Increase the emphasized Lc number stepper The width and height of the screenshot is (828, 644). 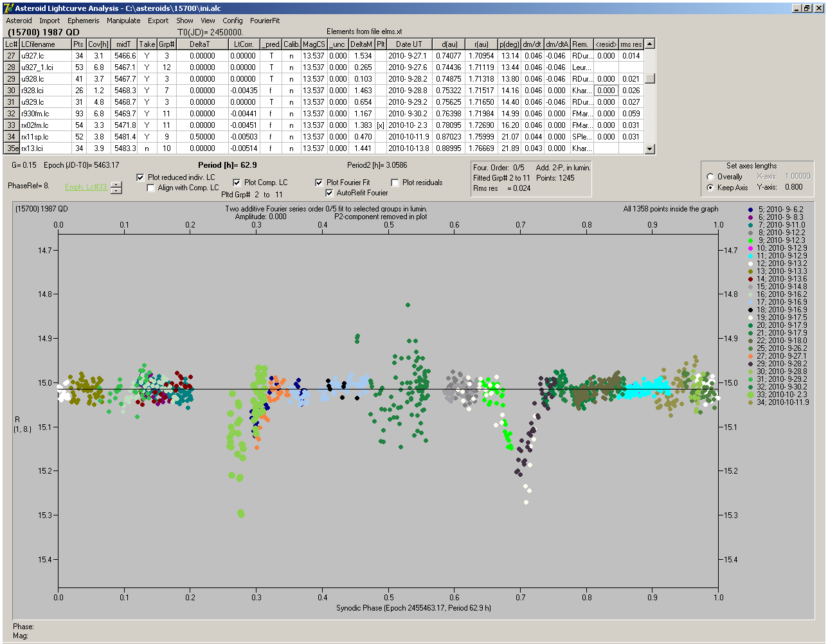(x=116, y=184)
